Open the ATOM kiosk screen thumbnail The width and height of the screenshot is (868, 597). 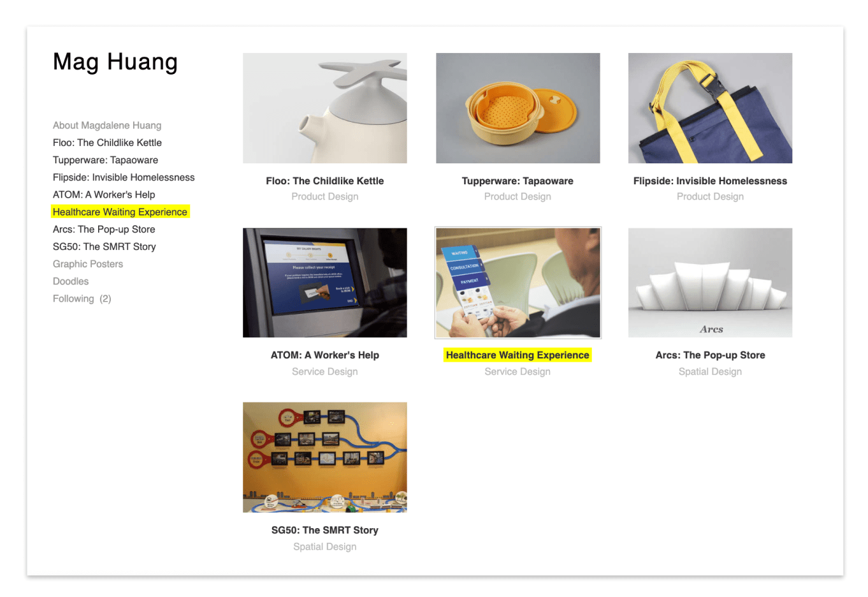(x=324, y=283)
